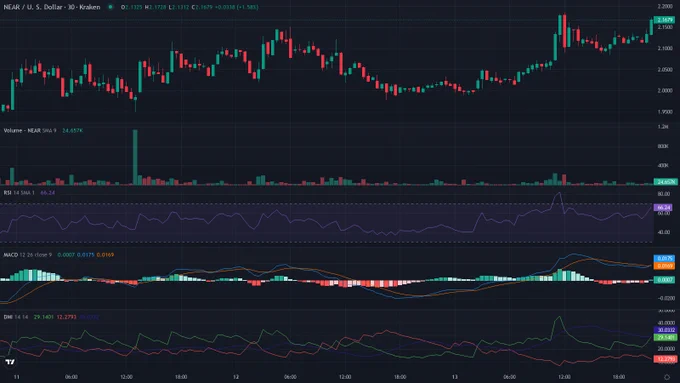
Task: Click the 2.0000 price axis tick
Action: (x=665, y=91)
